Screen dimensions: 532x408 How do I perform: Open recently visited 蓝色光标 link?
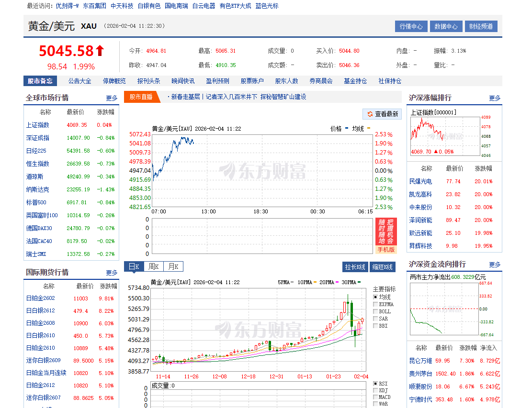click(267, 6)
